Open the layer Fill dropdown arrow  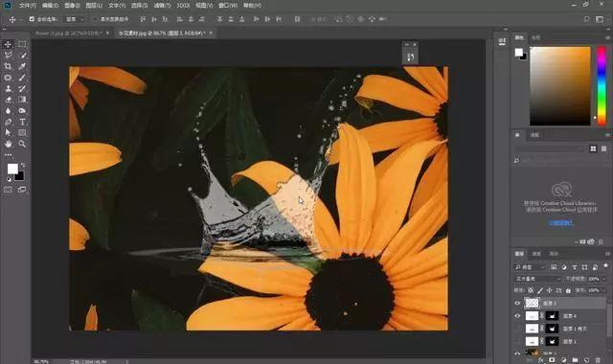pyautogui.click(x=603, y=290)
